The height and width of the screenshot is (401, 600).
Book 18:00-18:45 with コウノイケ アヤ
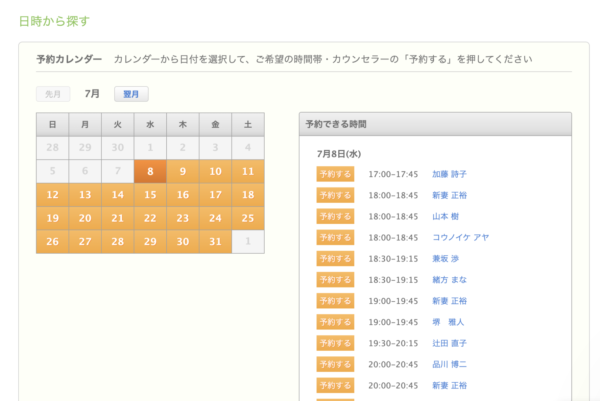pos(335,238)
